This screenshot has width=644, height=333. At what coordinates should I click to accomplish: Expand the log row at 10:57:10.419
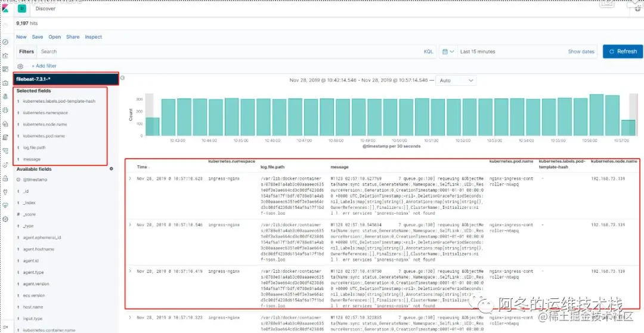pos(130,271)
